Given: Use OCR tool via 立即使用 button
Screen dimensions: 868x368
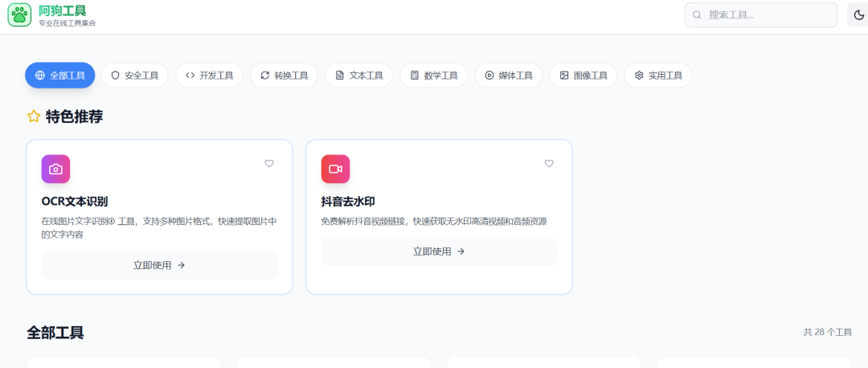Looking at the screenshot, I should 159,265.
